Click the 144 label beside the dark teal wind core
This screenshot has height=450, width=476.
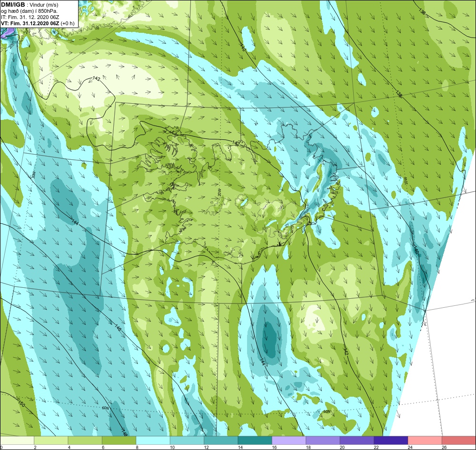[263, 361]
